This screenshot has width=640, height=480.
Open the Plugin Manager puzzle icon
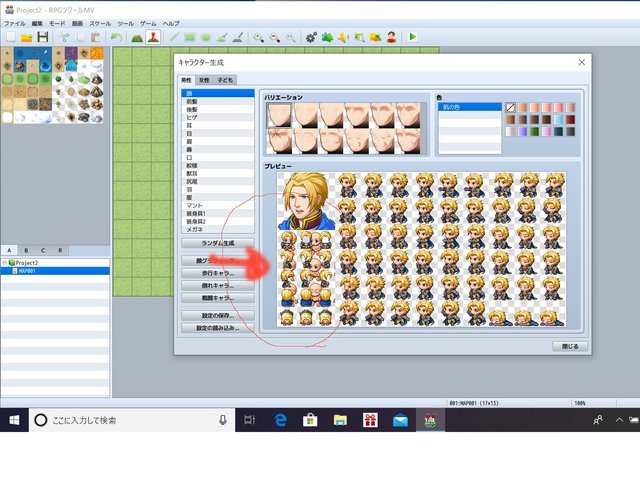coord(327,38)
